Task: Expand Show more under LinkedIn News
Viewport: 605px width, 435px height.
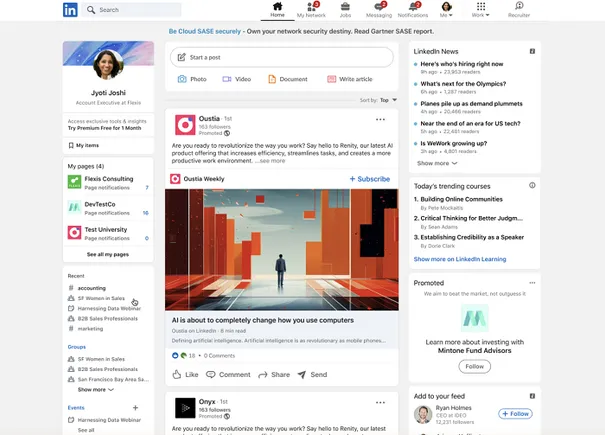Action: tap(437, 163)
